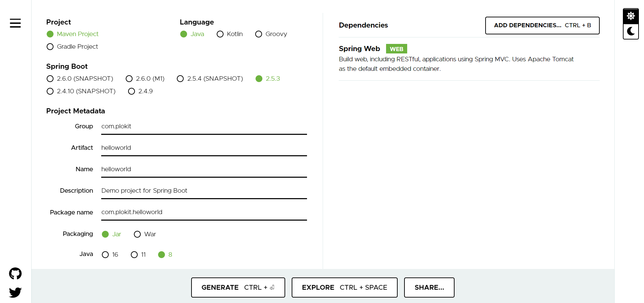Select Spring Boot 2.4.9 version

click(x=140, y=91)
